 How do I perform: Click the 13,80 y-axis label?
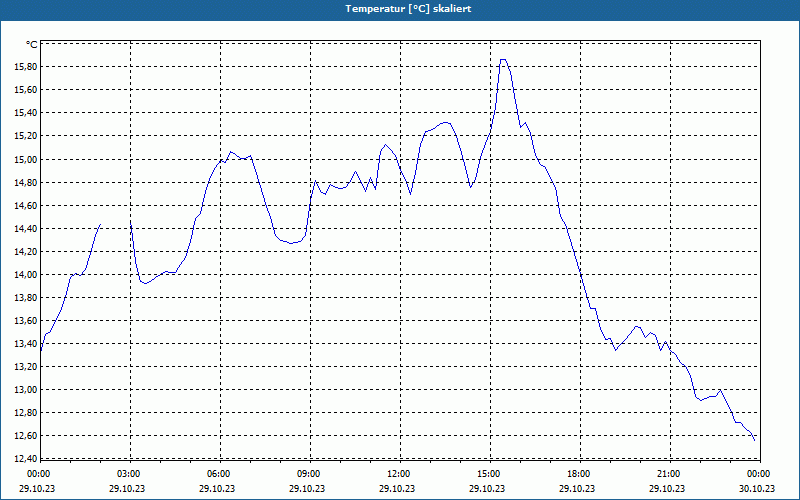click(25, 297)
